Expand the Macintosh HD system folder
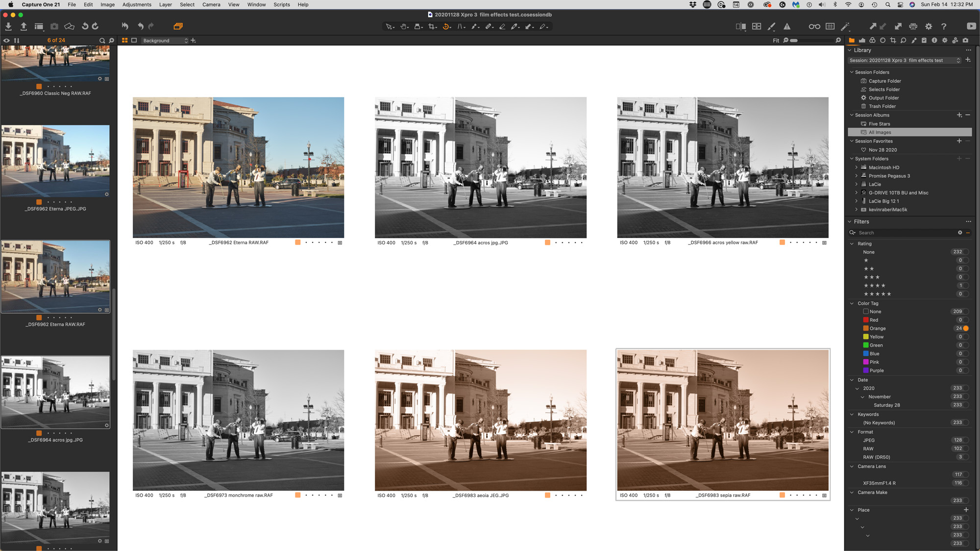 [857, 168]
